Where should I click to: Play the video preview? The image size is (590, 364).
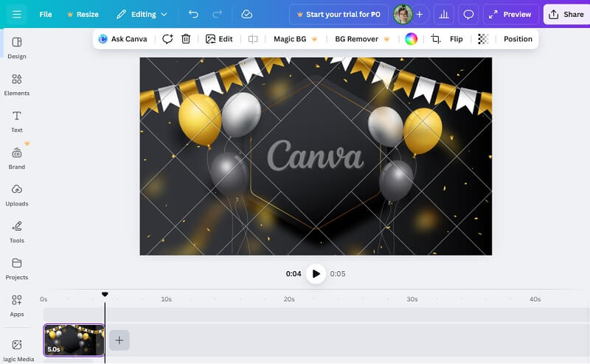click(316, 274)
